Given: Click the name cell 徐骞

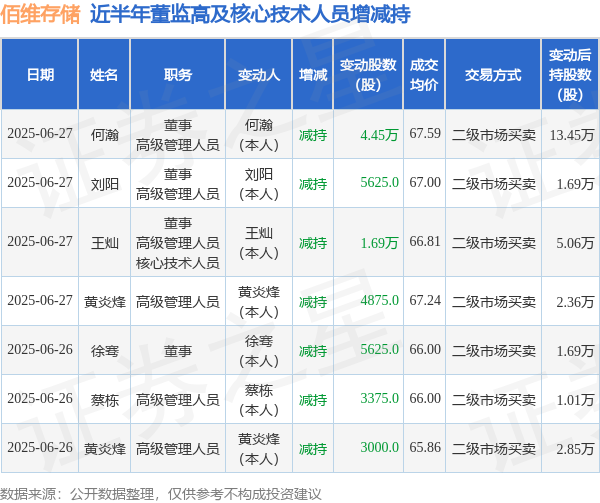Looking at the screenshot, I should 104,351.
